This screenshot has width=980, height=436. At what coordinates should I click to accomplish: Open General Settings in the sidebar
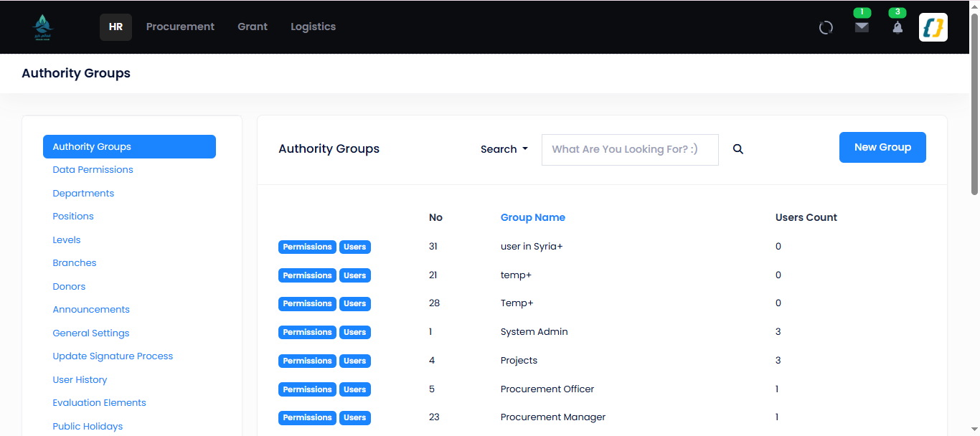point(91,333)
